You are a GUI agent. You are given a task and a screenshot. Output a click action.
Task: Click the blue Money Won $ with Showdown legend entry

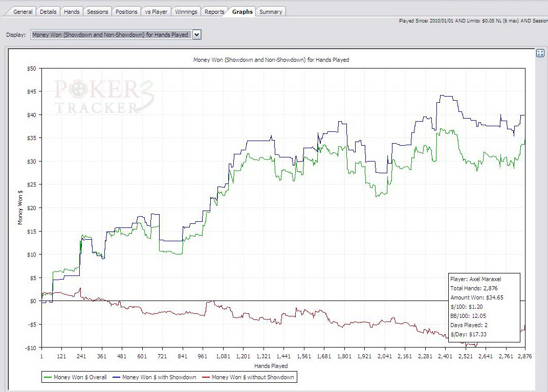pos(154,377)
